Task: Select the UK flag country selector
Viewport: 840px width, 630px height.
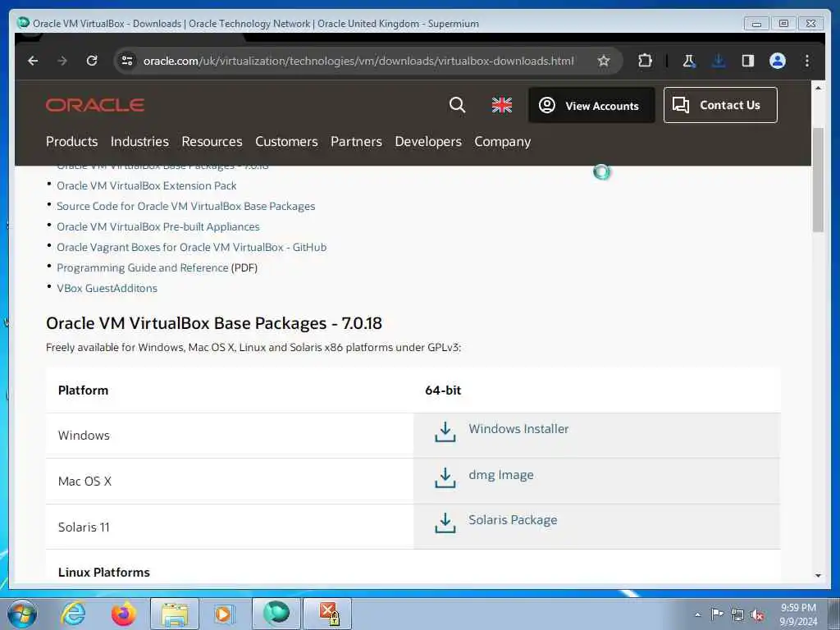Action: (x=502, y=105)
